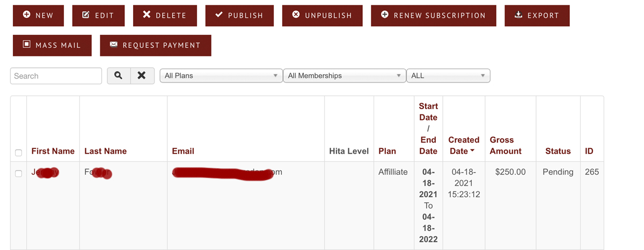Image resolution: width=644 pixels, height=250 pixels.
Task: Click the X icon on Delete button
Action: coord(147,15)
